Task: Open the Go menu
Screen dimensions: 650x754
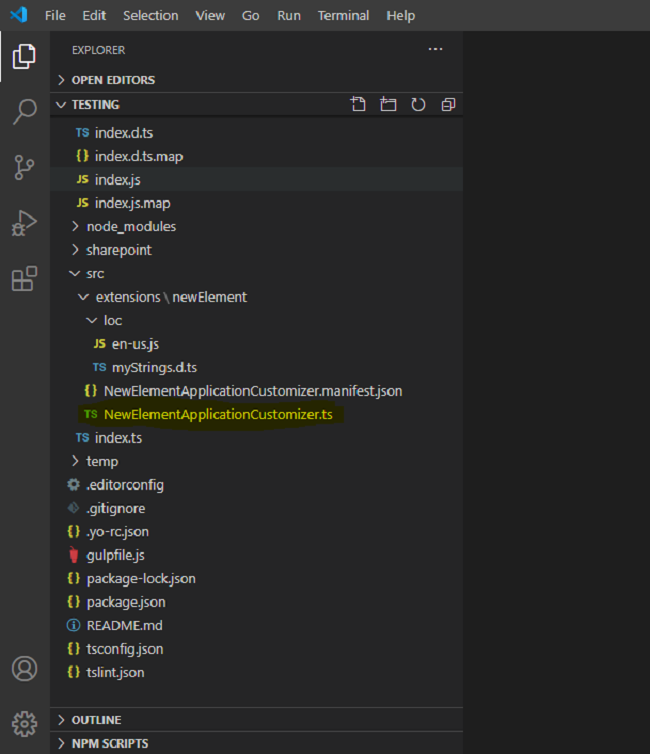Action: click(x=250, y=15)
